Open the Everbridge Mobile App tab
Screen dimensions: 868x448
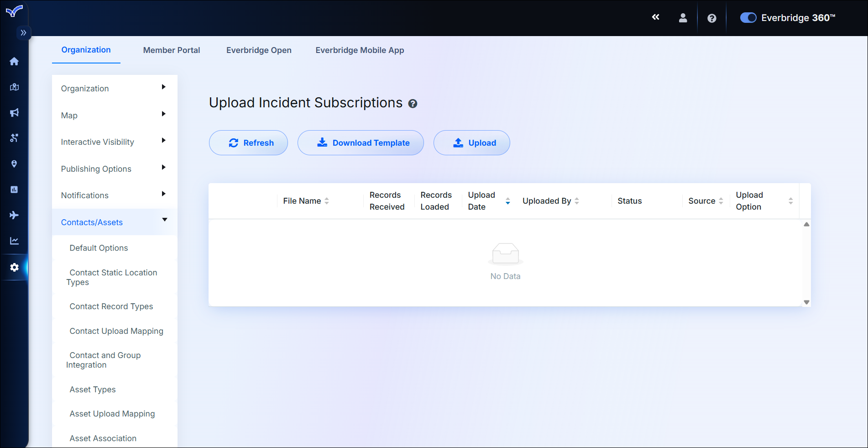(x=359, y=50)
